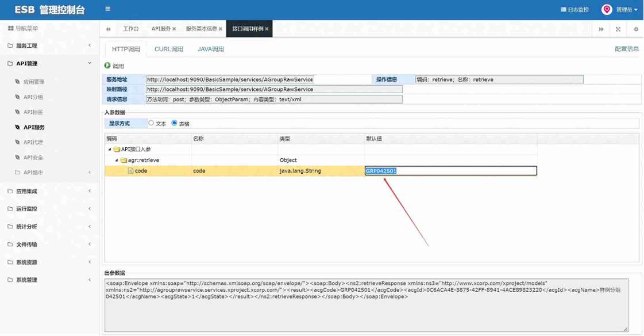The width and height of the screenshot is (644, 336).
Task: Click the code file icon
Action: pos(130,171)
